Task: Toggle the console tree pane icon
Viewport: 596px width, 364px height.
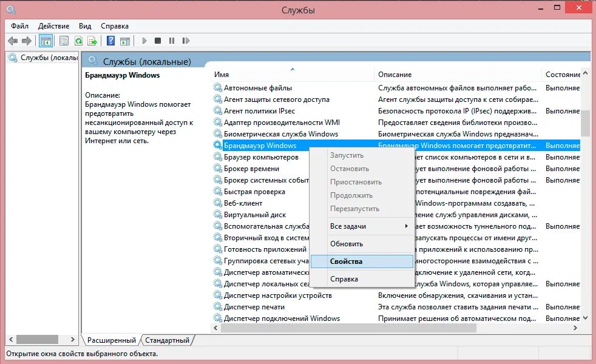Action: click(x=46, y=41)
